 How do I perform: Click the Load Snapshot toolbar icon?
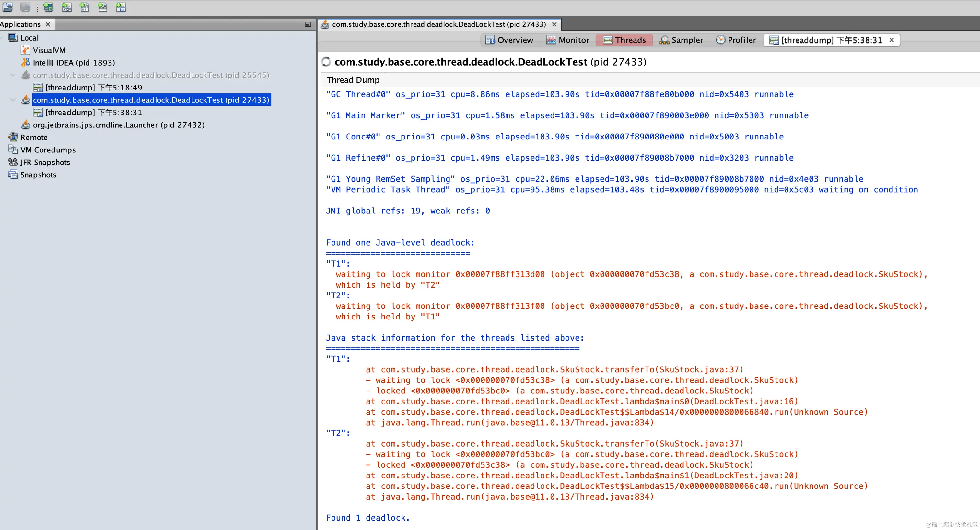click(x=7, y=7)
